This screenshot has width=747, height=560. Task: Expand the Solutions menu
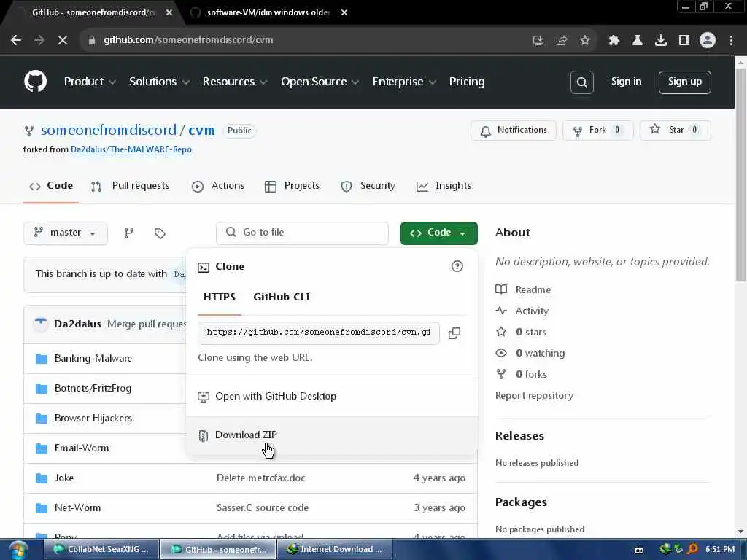point(159,82)
